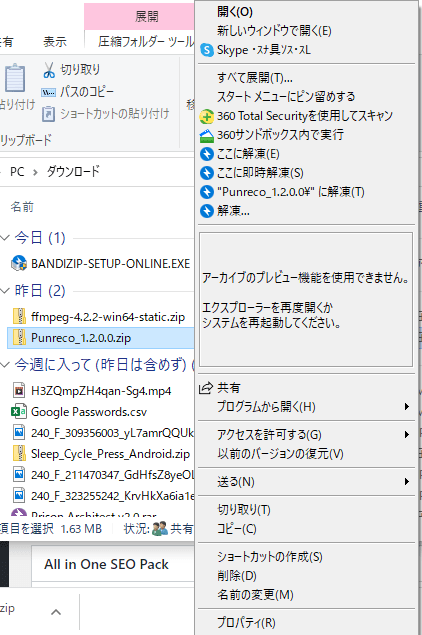Viewport: 422px width, 635px height.
Task: Click the up chevron on download bar
Action: (56, 612)
